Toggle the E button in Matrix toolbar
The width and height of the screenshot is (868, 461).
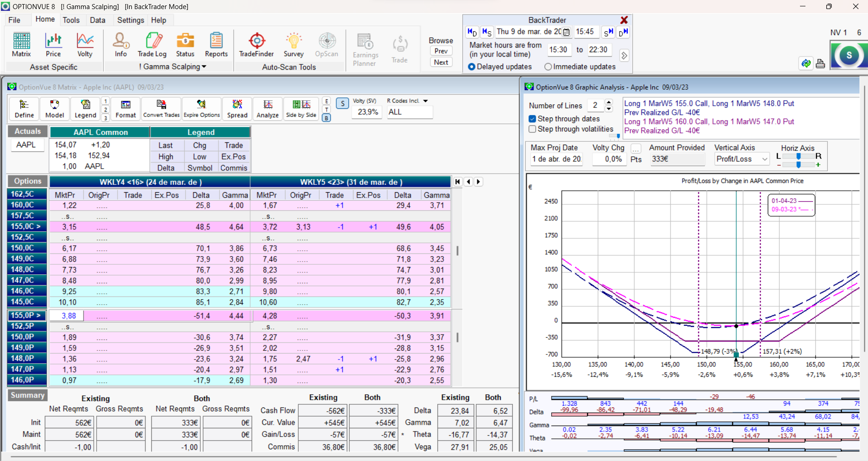point(326,101)
